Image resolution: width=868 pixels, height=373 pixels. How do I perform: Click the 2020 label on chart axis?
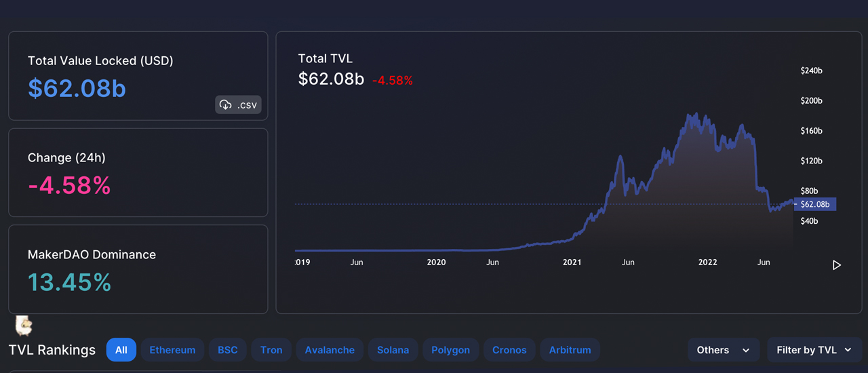[437, 262]
